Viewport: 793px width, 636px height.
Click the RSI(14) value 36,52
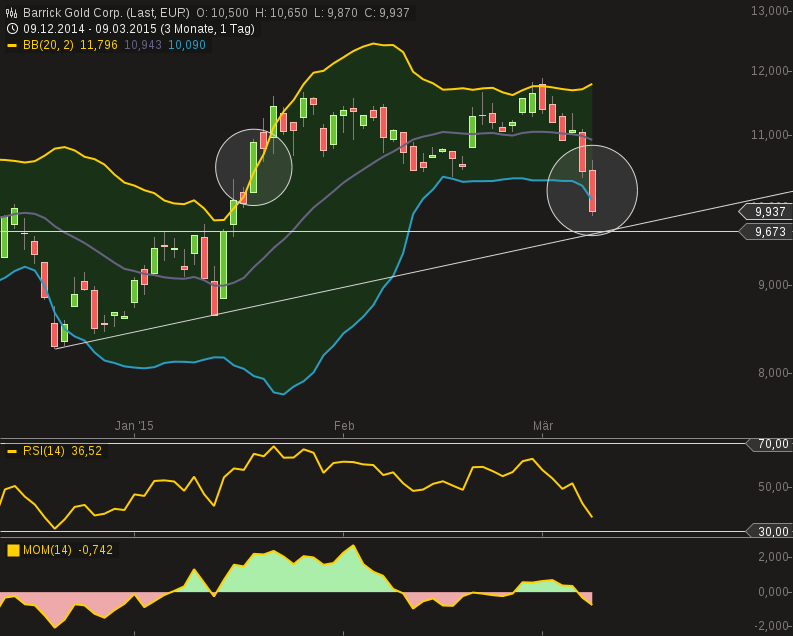point(86,451)
